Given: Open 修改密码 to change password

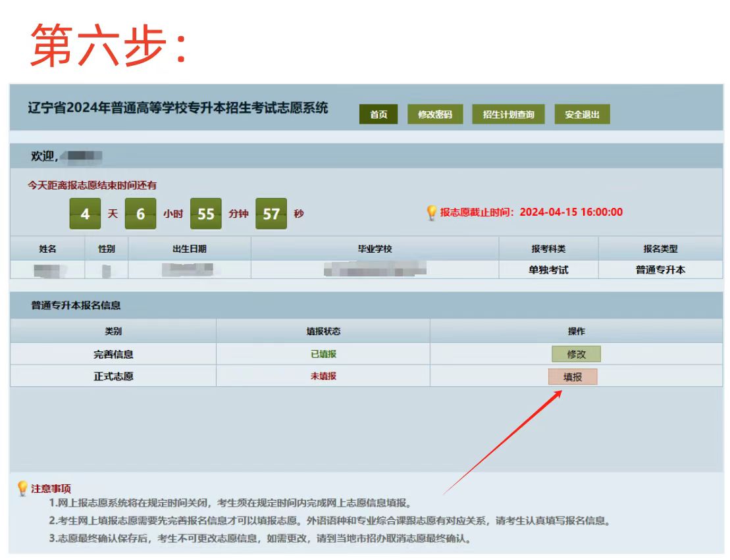Looking at the screenshot, I should pyautogui.click(x=435, y=115).
